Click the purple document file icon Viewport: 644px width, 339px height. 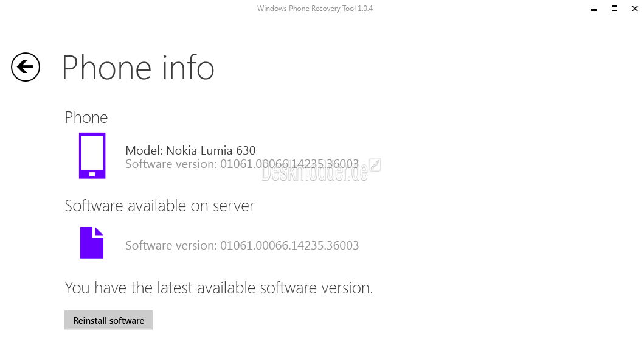coord(92,243)
